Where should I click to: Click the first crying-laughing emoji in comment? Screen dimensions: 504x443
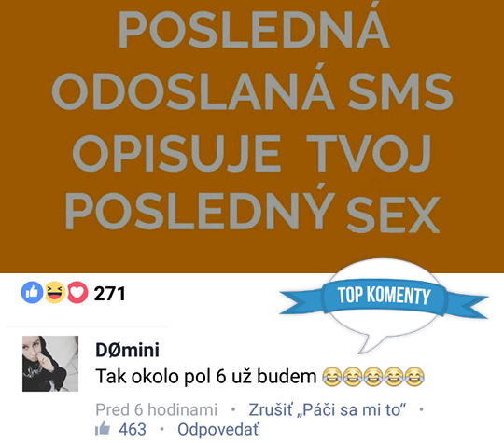pyautogui.click(x=331, y=377)
